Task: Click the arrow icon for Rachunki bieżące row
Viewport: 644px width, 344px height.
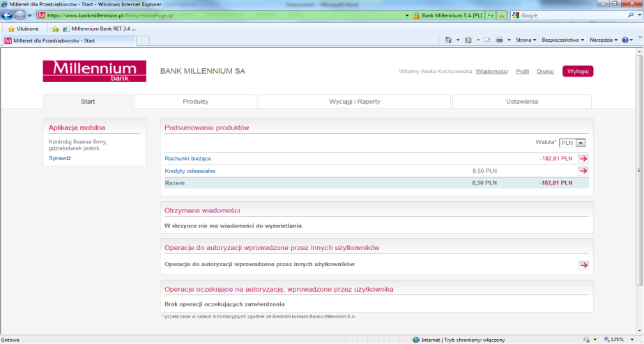Action: pos(583,159)
